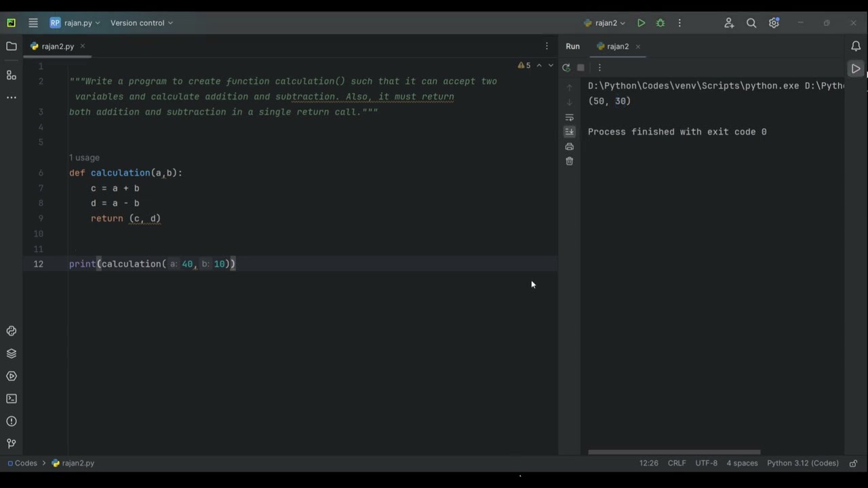
Task: Click the '1 usage' inlay hint
Action: click(x=84, y=158)
